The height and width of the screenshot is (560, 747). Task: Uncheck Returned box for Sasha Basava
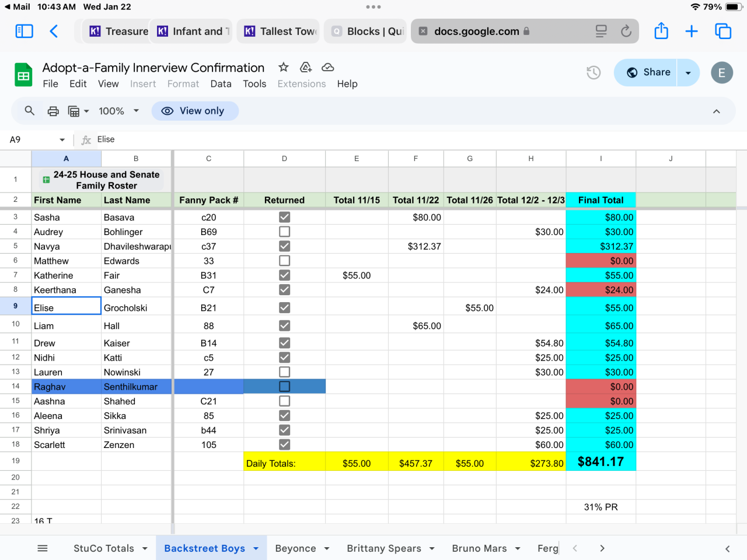284,217
